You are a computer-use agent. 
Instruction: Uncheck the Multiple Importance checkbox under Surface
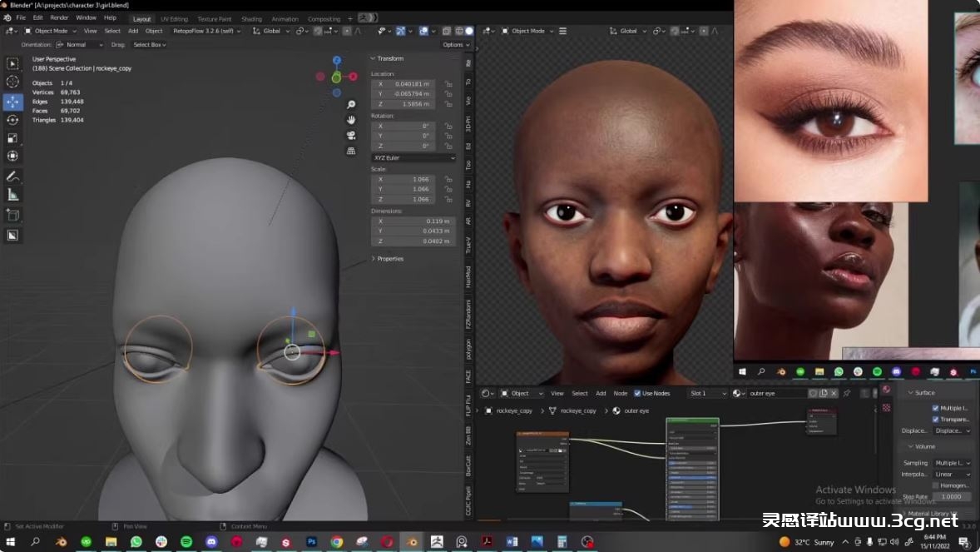[x=935, y=408]
